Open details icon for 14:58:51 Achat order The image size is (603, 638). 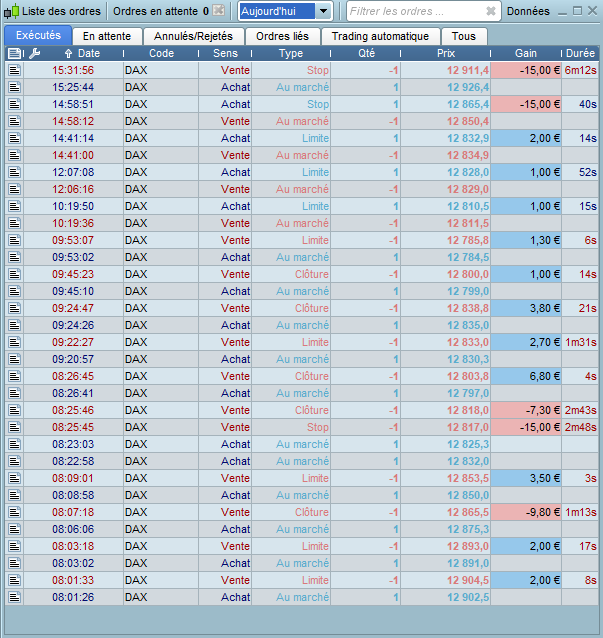(15, 105)
